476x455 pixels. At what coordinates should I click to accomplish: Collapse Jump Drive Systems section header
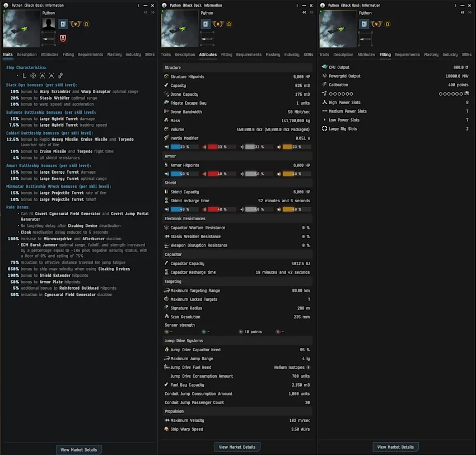tap(237, 341)
